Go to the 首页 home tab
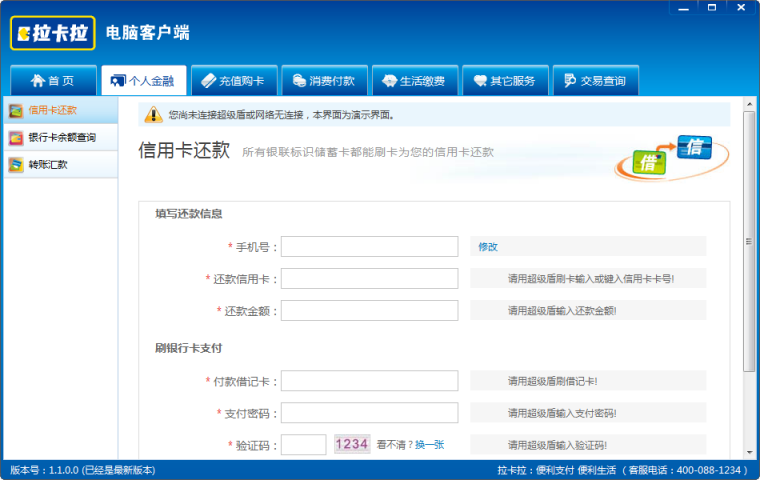The image size is (760, 480). (x=52, y=81)
